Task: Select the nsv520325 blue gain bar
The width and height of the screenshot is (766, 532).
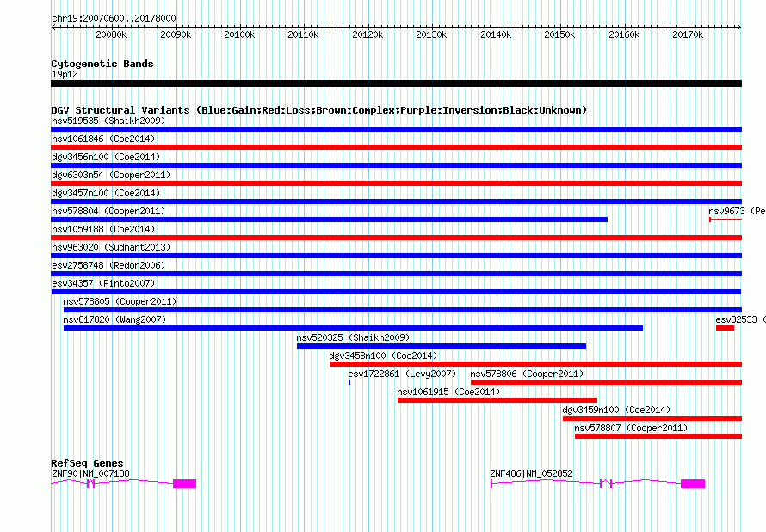Action: [442, 346]
